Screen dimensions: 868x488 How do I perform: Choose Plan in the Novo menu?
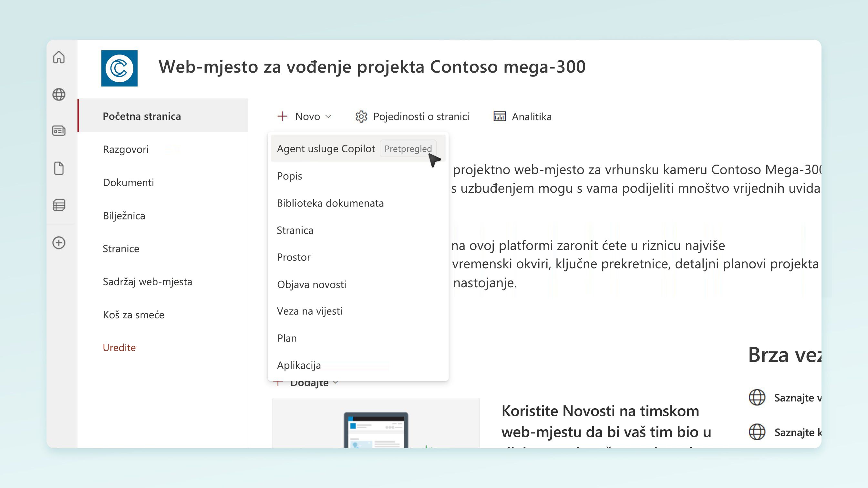point(358,338)
